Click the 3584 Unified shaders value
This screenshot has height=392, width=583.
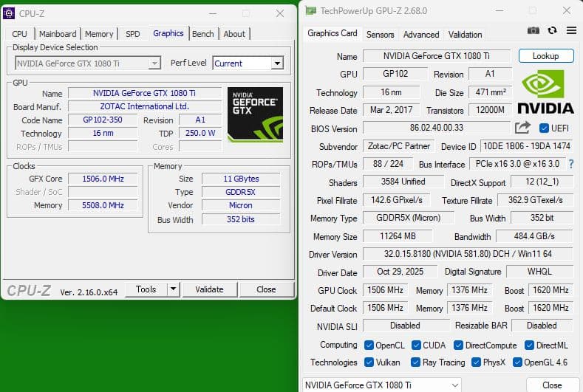point(403,182)
